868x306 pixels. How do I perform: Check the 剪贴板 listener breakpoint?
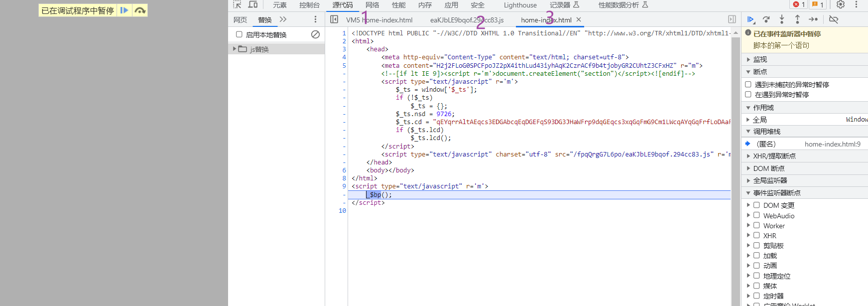click(756, 245)
